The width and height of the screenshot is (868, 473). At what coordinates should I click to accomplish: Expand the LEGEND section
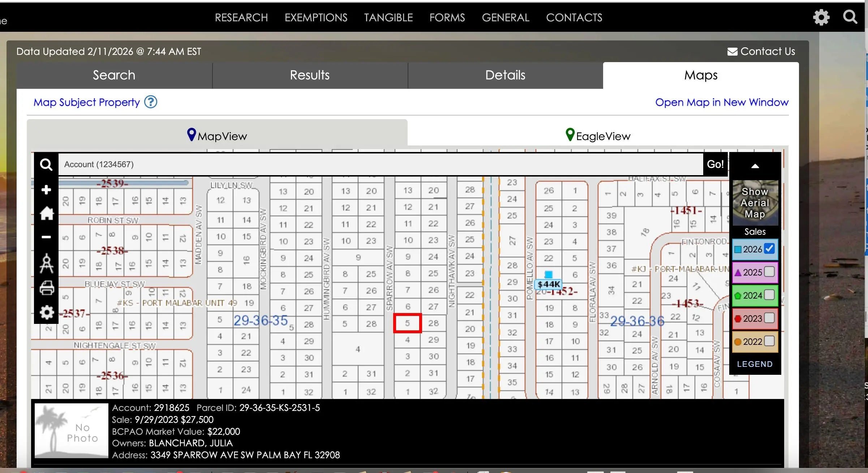755,364
